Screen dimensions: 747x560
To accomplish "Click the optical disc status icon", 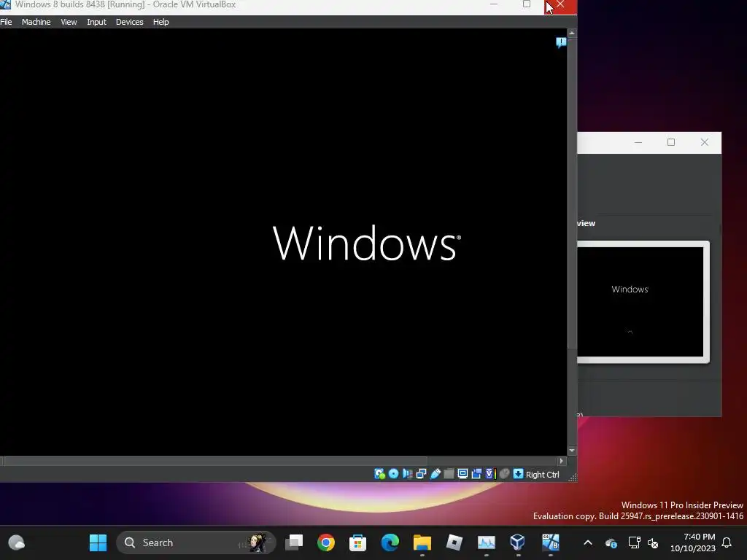I will (393, 474).
